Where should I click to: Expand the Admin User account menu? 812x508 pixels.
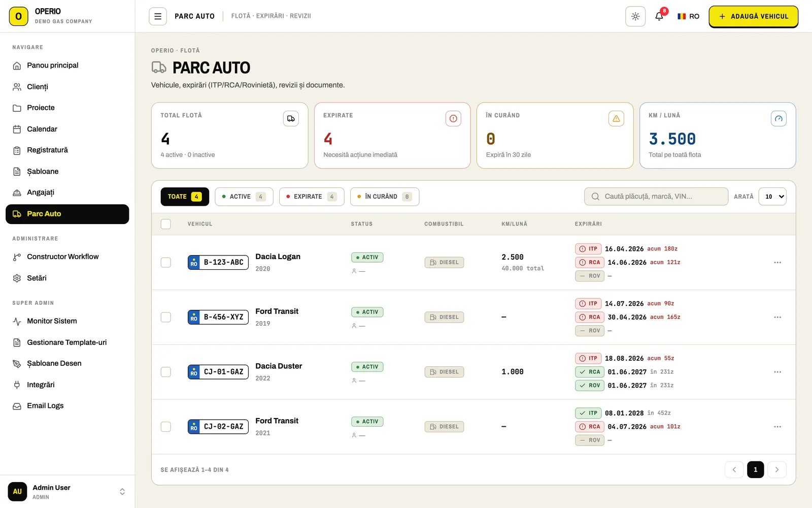(x=67, y=492)
